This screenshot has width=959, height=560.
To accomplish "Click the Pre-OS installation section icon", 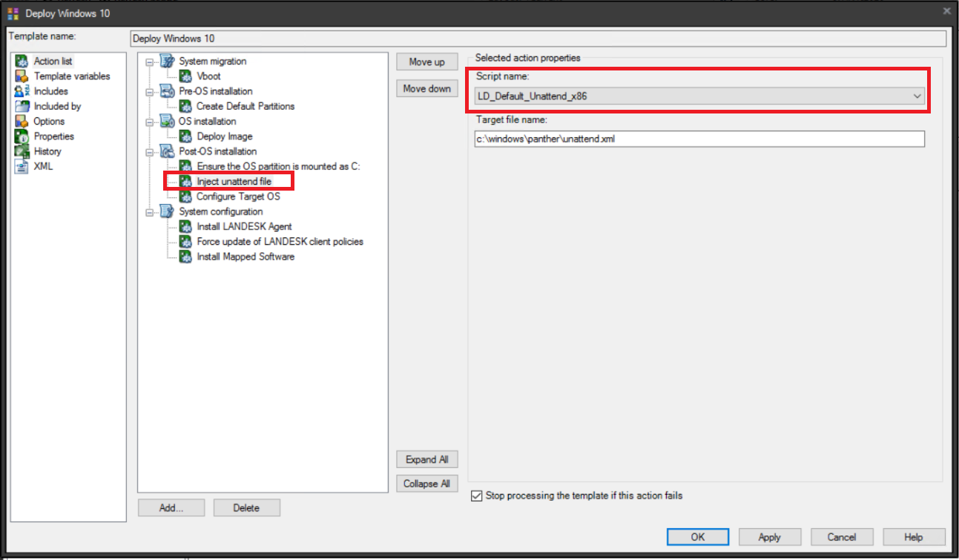I will tap(168, 91).
